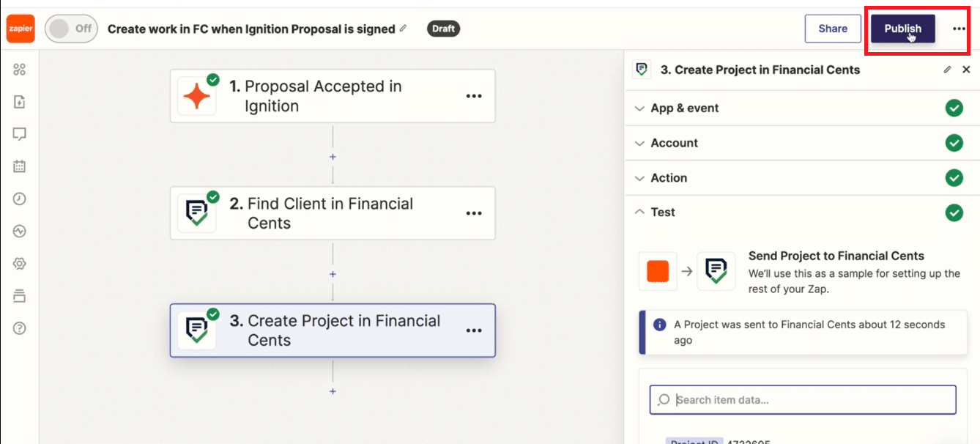Open the calendar icon in left sidebar

click(x=20, y=166)
